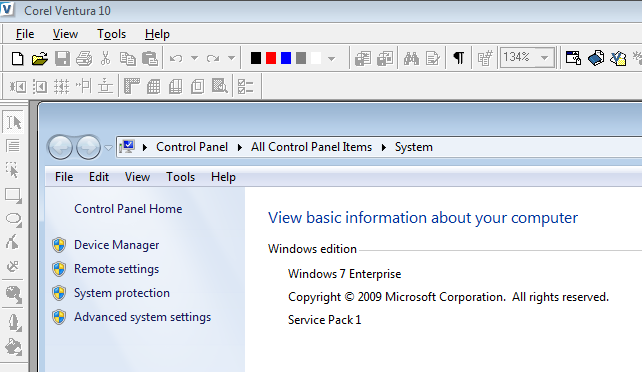642x372 pixels.
Task: Expand arrow before Control Panel breadcrumb
Action: click(x=145, y=147)
